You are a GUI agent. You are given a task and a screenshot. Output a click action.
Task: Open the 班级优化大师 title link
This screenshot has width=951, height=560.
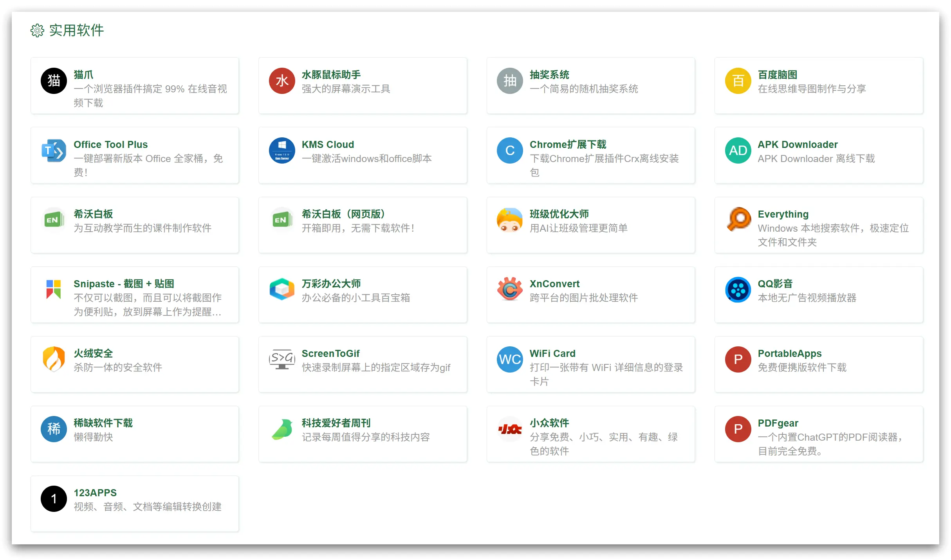pyautogui.click(x=559, y=214)
